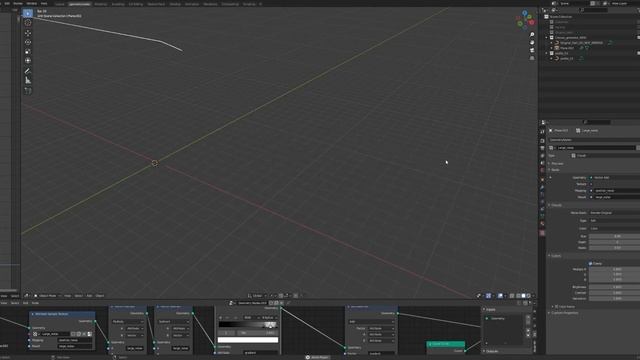Click the 3D cursor at the origin
Screen dimensions: 640x360
pyautogui.click(x=155, y=163)
